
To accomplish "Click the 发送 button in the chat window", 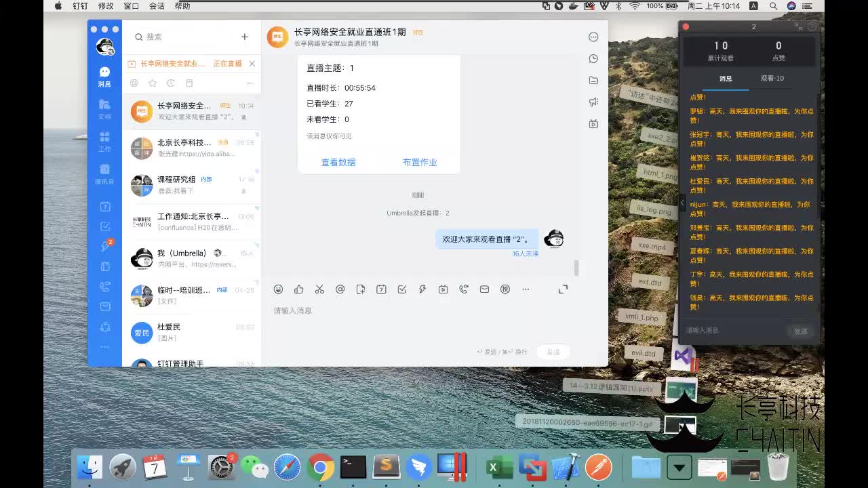I will point(553,352).
